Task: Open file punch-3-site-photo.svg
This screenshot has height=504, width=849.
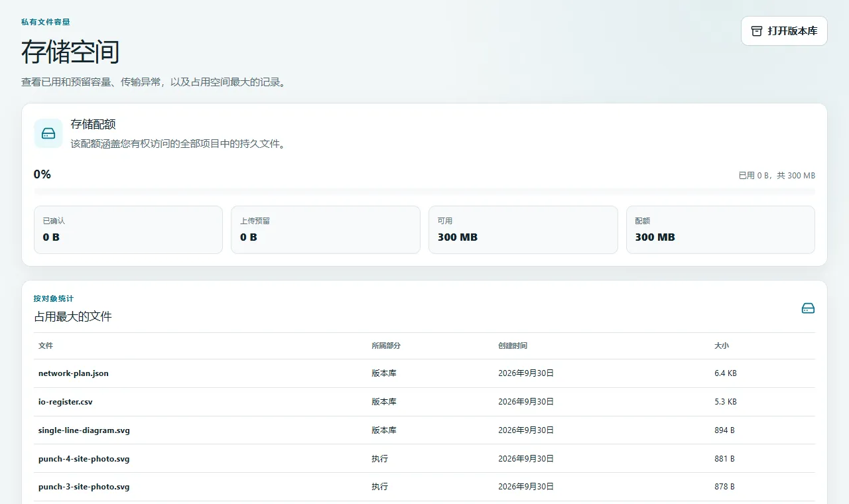Action: click(84, 487)
